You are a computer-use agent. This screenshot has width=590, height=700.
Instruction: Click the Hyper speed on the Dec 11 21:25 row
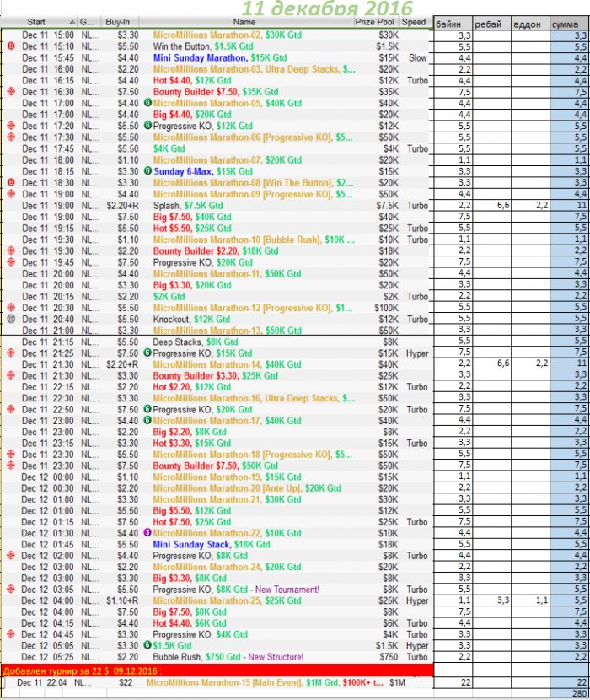coord(417,353)
